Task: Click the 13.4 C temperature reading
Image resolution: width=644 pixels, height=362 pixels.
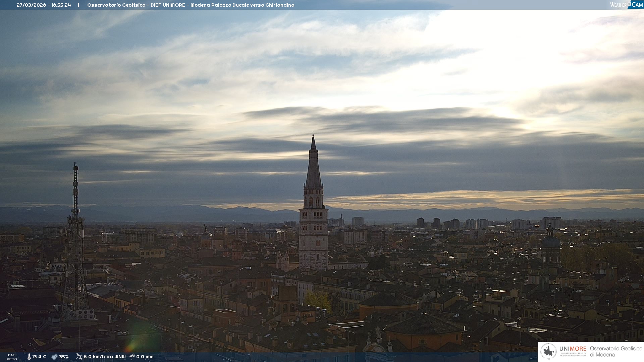Action: pyautogui.click(x=39, y=357)
